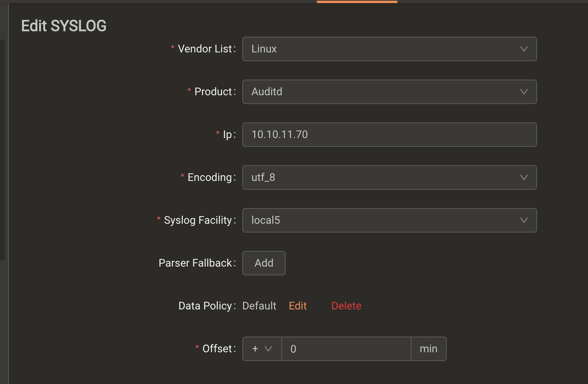Click the chevron arrow in Encoding field
This screenshot has width=588, height=384.
pyautogui.click(x=524, y=177)
